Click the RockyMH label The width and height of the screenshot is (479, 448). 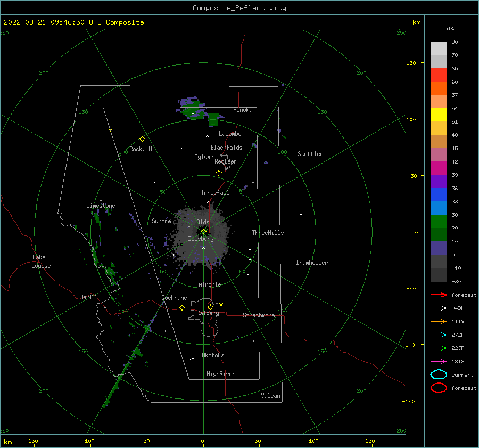[x=141, y=149]
